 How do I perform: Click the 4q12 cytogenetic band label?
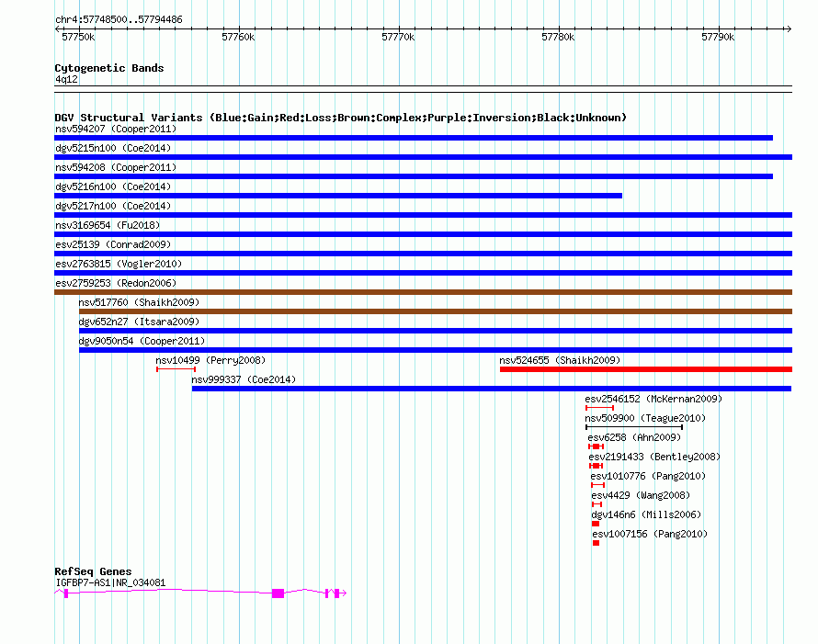click(x=66, y=79)
